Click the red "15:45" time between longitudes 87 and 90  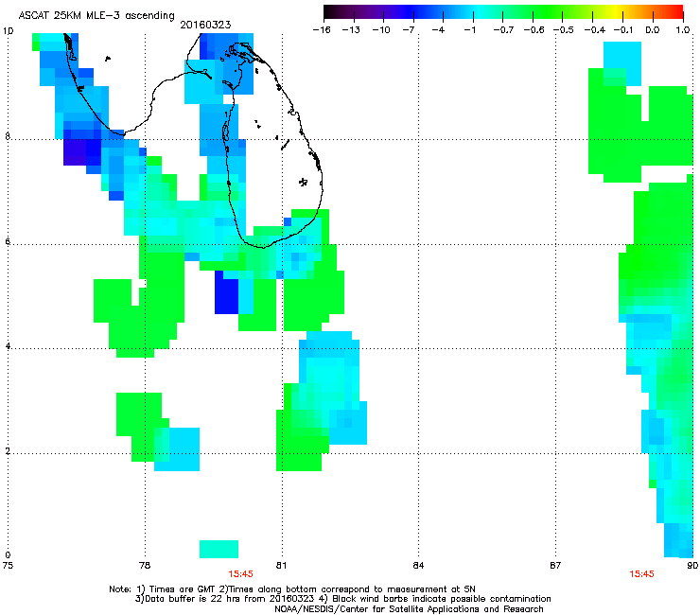click(x=641, y=574)
